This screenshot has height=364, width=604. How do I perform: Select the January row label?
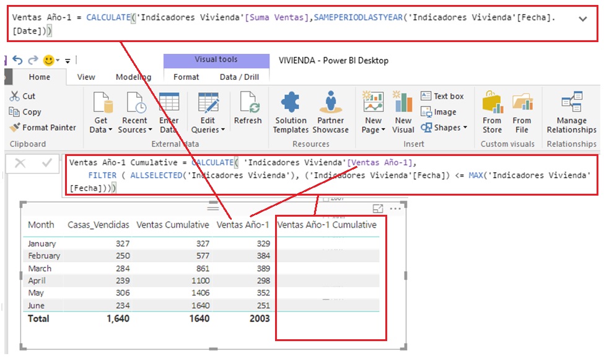point(42,243)
